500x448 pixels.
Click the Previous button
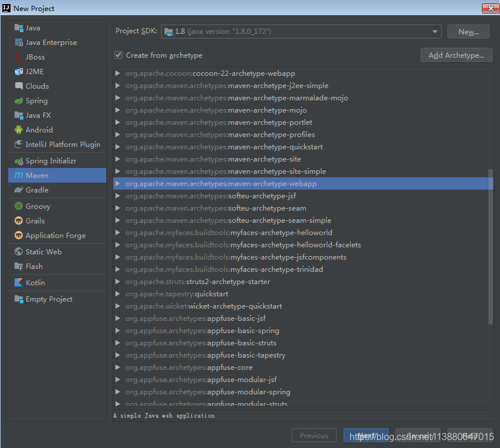pos(314,435)
